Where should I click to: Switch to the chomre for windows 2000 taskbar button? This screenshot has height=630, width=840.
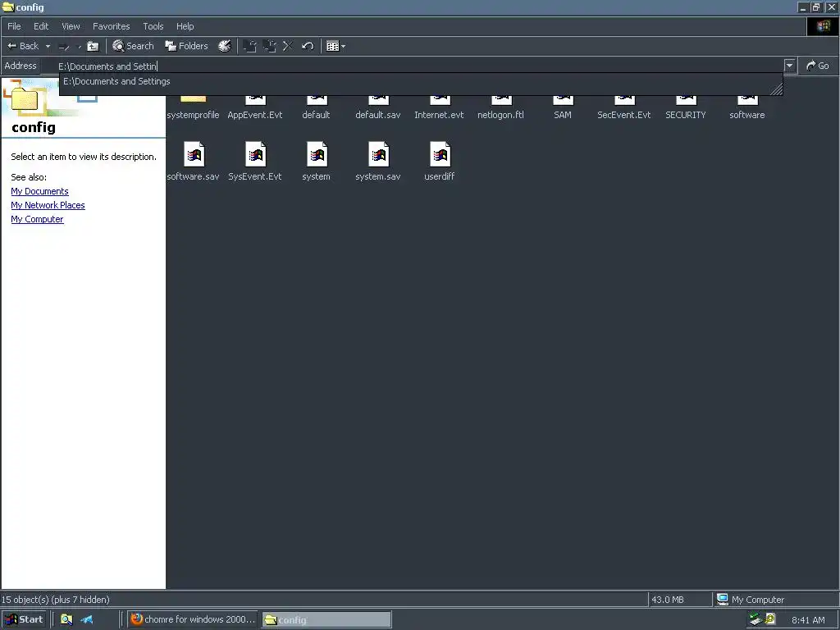[x=193, y=619]
